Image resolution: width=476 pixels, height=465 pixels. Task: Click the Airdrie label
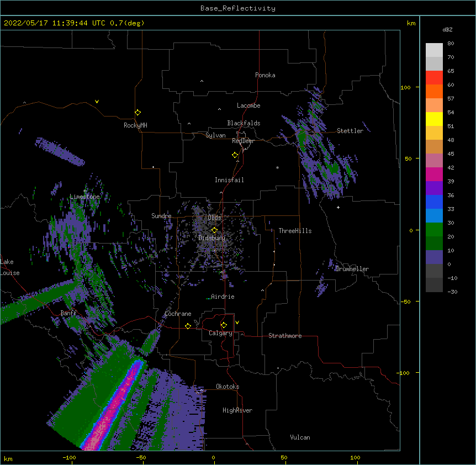pyautogui.click(x=223, y=297)
